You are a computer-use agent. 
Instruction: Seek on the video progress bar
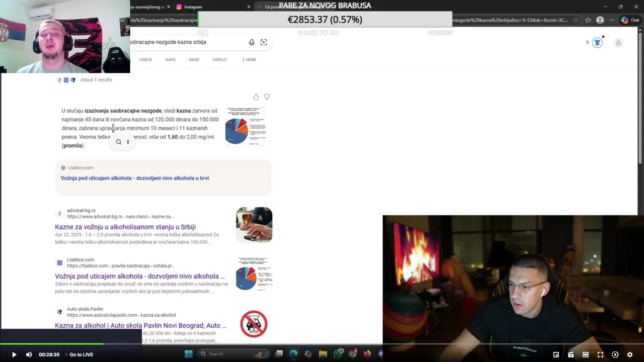tap(322, 344)
